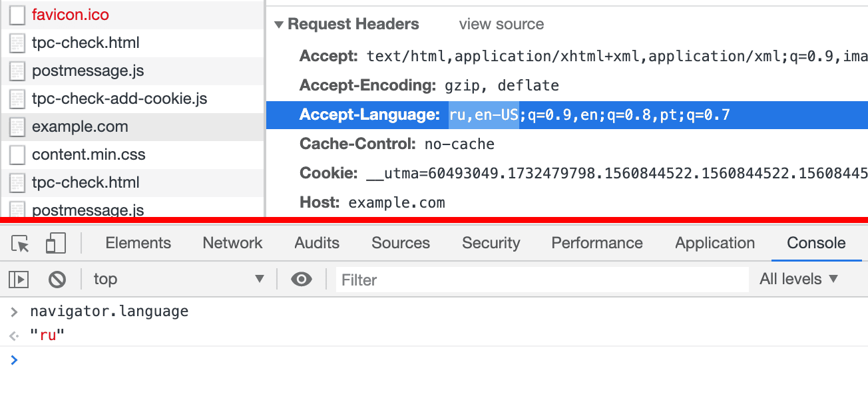Select the favicon.ico request
Screen dimensions: 868x404
[70, 15]
